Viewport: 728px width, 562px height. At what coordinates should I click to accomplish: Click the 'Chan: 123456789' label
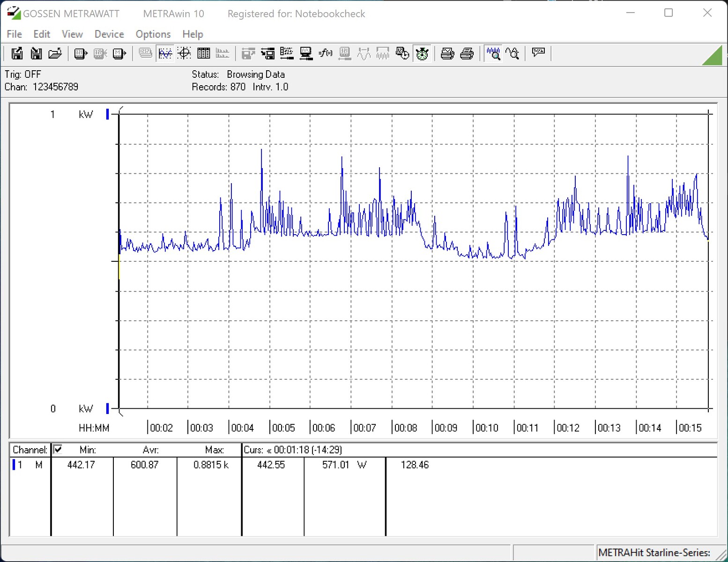41,87
